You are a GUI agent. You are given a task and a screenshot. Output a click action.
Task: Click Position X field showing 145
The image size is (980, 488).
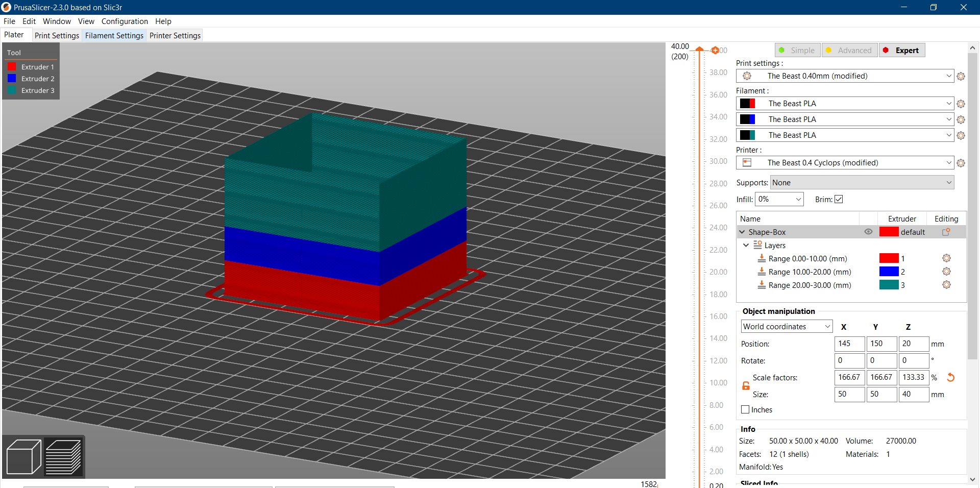[850, 344]
